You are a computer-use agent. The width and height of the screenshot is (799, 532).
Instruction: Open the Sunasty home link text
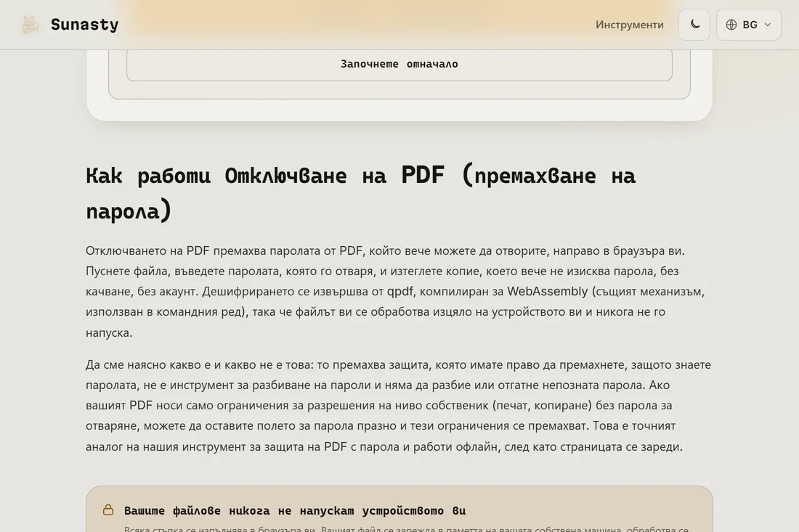click(x=84, y=25)
